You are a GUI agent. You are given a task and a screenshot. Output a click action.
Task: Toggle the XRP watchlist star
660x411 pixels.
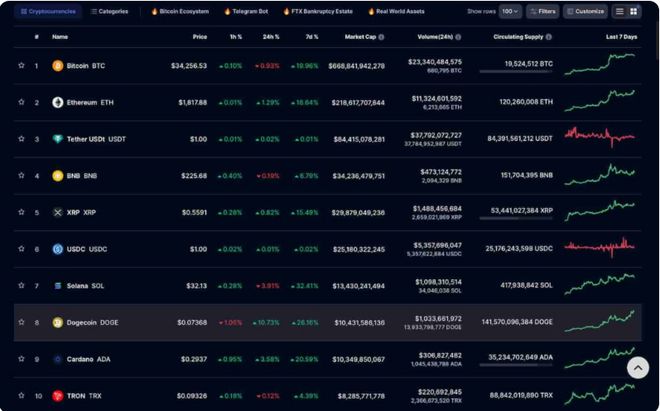click(21, 212)
